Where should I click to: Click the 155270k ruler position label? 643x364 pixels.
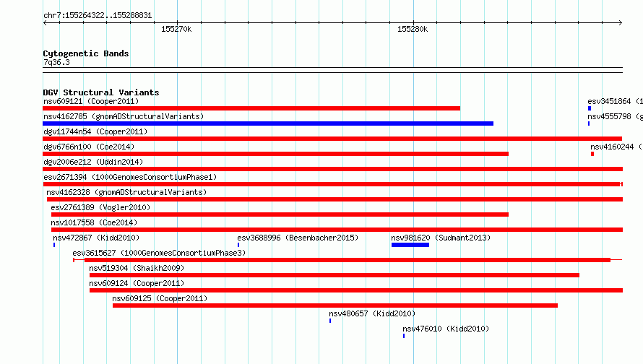[176, 29]
